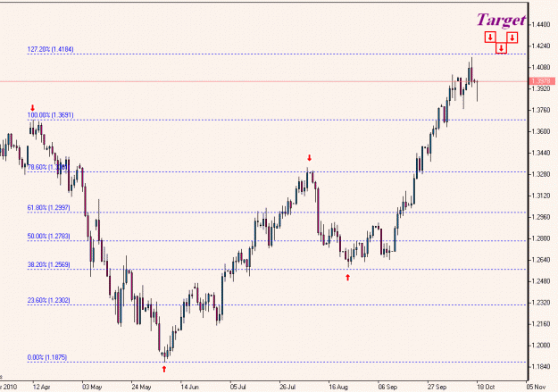Click the 1.2480 price axis label

[x=541, y=281]
